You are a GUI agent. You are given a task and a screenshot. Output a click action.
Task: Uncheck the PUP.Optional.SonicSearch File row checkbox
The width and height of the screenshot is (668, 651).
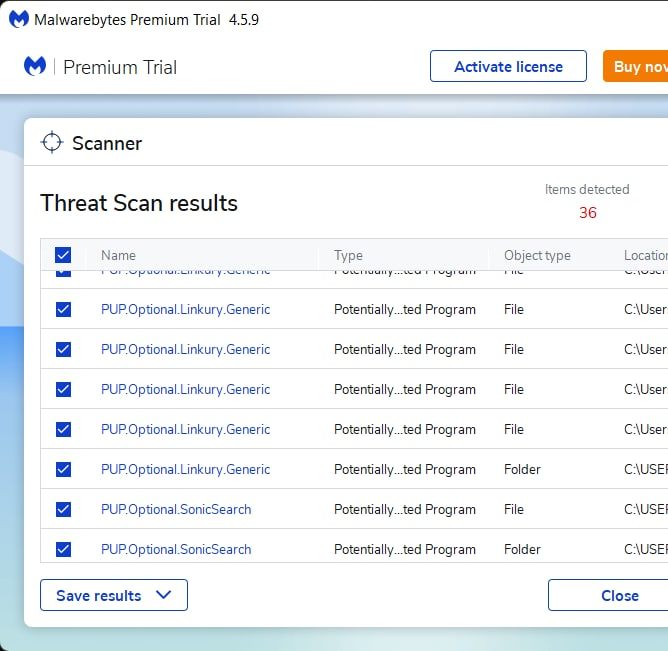(63, 509)
